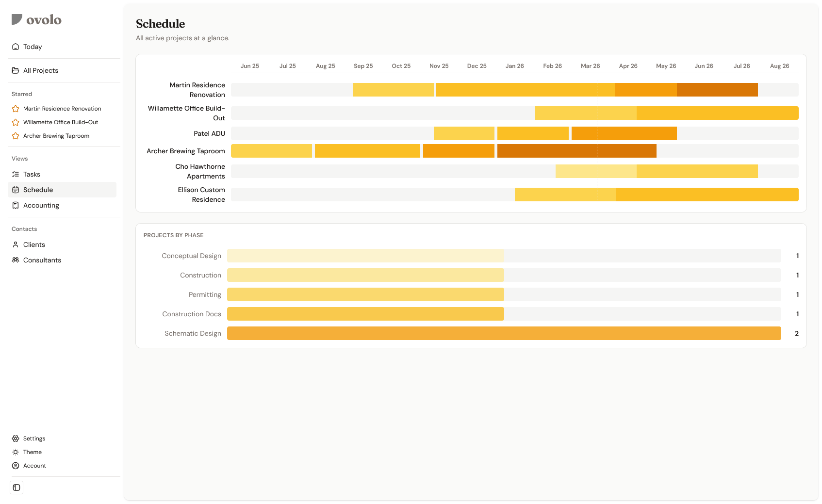The height and width of the screenshot is (504, 822).
Task: Toggle the star on Willamette Office Build-Out
Action: point(15,122)
